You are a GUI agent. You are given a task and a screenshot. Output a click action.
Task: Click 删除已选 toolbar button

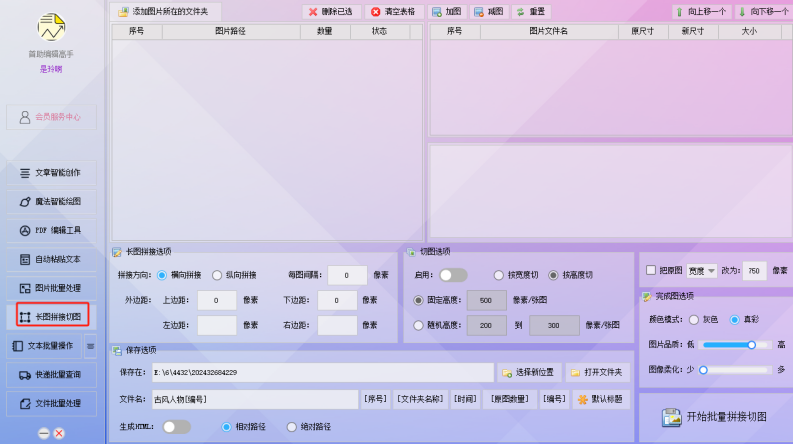(332, 12)
